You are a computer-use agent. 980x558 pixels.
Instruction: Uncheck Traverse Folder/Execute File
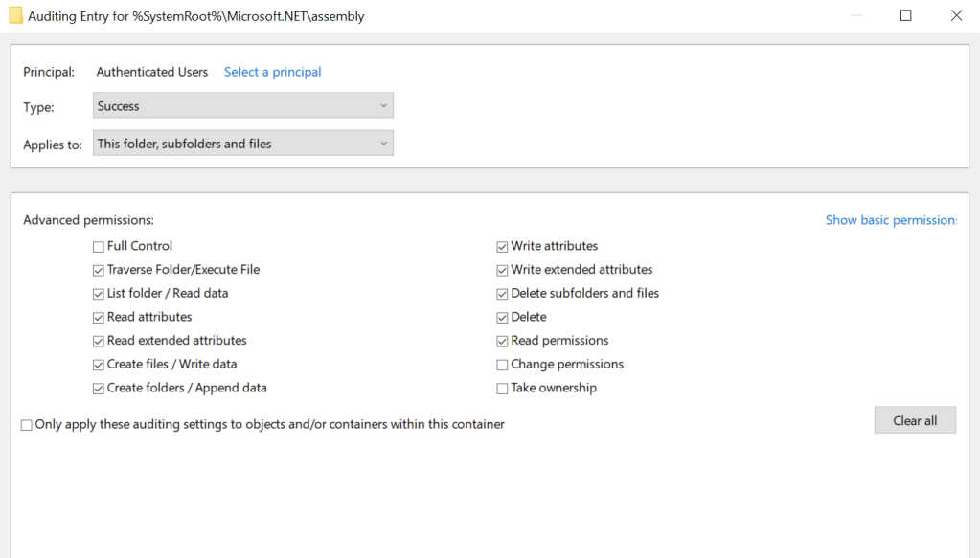(x=99, y=270)
